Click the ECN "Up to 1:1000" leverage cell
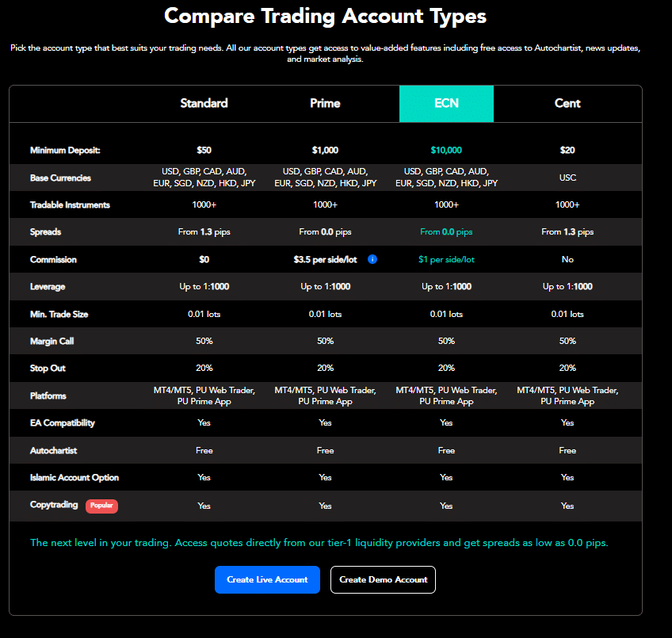The width and height of the screenshot is (672, 638). pyautogui.click(x=446, y=286)
